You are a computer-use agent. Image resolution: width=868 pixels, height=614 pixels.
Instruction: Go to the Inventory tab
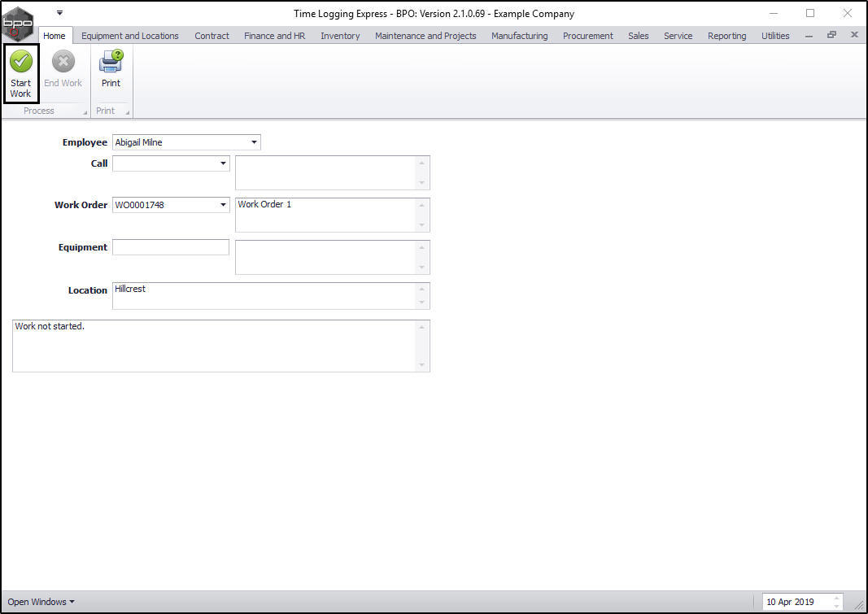[x=340, y=36]
